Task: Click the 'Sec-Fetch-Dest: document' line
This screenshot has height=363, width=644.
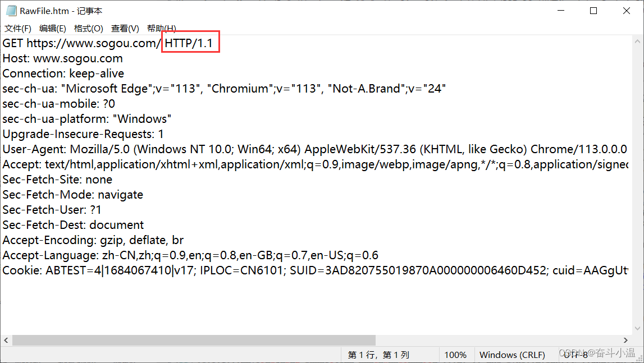Action: coord(73,225)
